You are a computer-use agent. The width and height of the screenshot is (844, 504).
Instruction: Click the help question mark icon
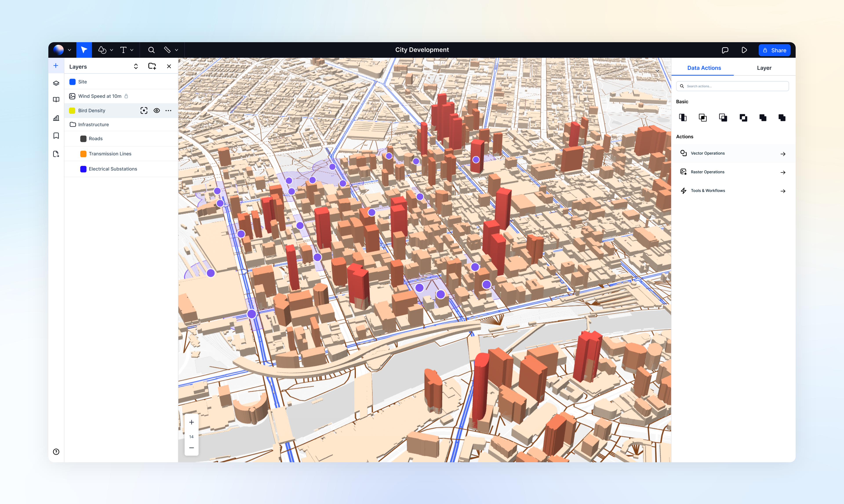click(56, 451)
